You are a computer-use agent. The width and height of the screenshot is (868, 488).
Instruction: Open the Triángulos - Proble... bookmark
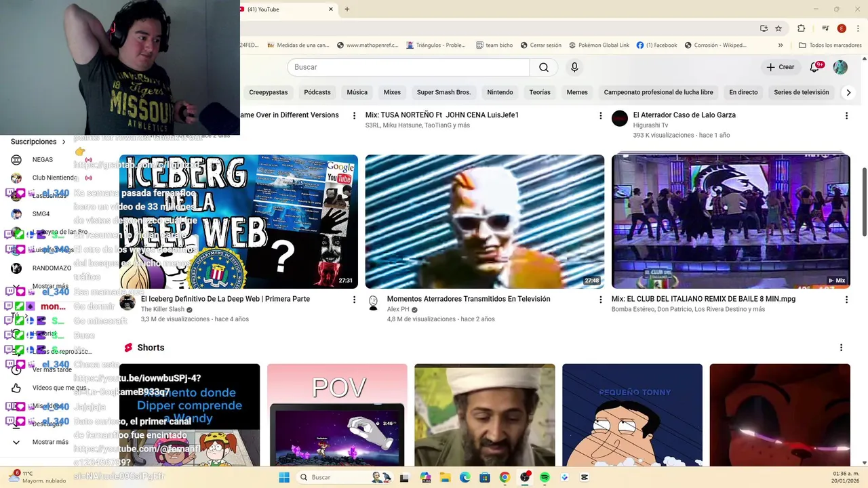(x=436, y=45)
